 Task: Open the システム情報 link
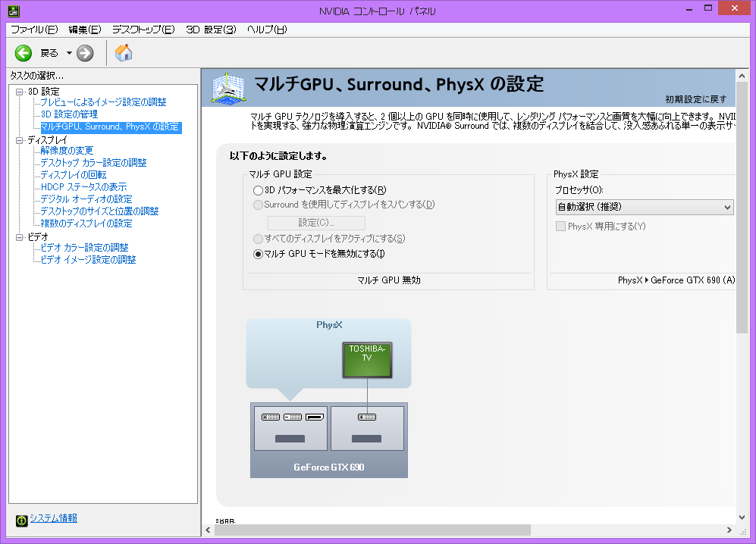(54, 518)
